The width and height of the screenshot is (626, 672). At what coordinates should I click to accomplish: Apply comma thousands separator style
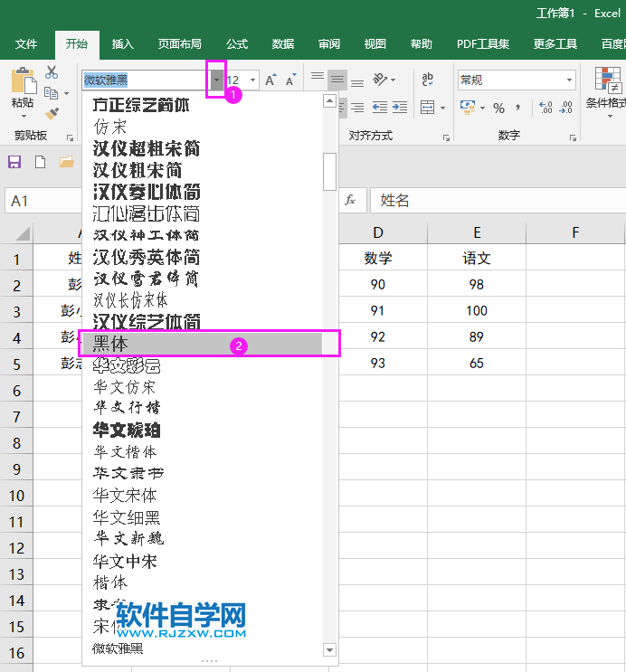point(518,107)
